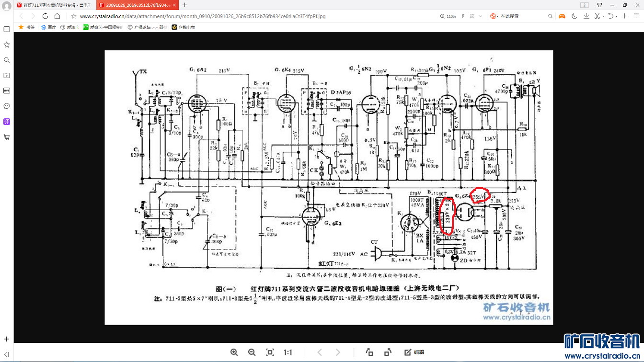Click the browser back arrow
Image resolution: width=644 pixels, height=362 pixels.
(21, 16)
